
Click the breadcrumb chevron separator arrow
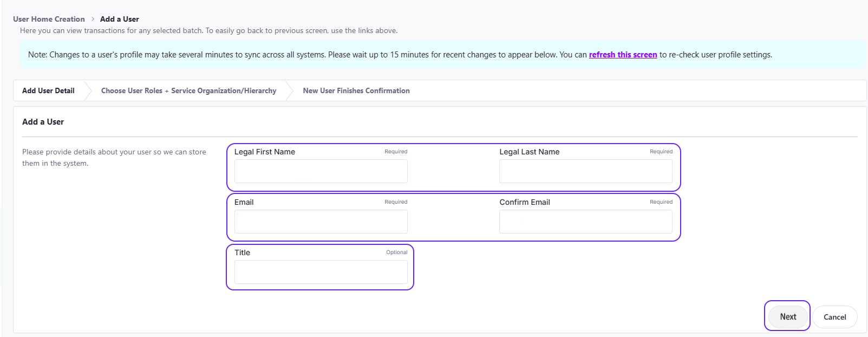point(93,19)
